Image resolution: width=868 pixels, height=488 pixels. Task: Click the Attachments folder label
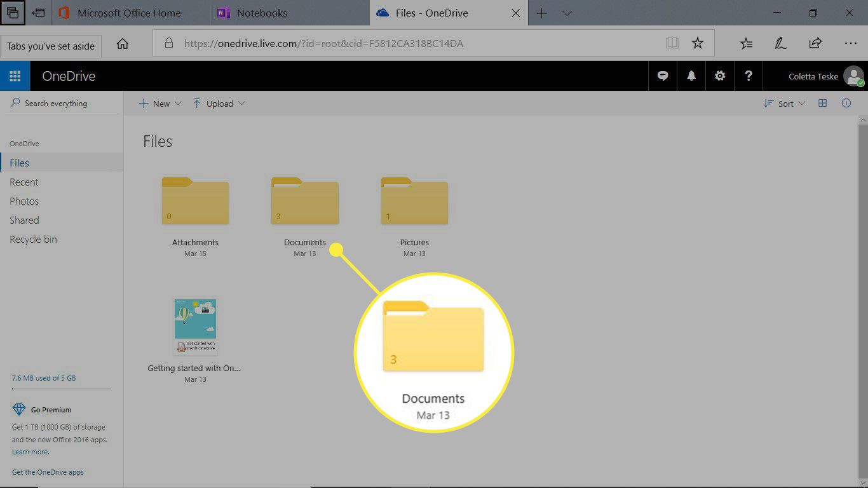(x=195, y=242)
